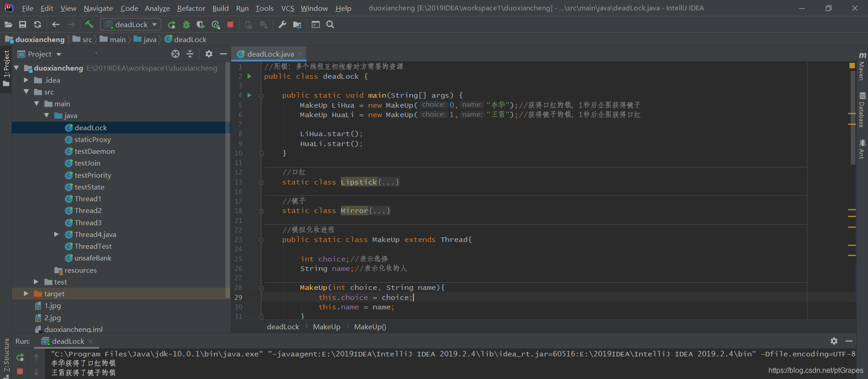Collapse the duoxiancheng root tree node
Viewport: 868px width, 379px height.
tap(16, 68)
